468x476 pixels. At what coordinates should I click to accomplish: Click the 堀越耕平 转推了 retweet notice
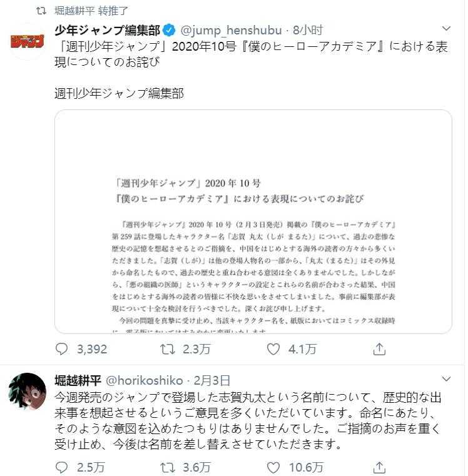coord(91,11)
